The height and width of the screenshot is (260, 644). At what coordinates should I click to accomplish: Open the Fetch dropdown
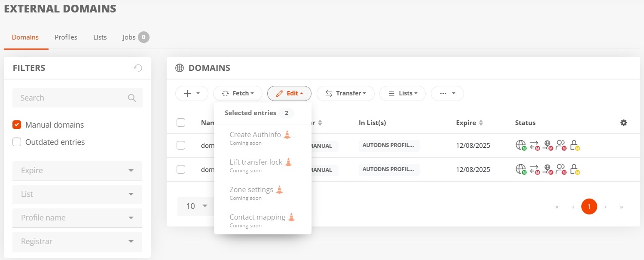[x=238, y=93]
